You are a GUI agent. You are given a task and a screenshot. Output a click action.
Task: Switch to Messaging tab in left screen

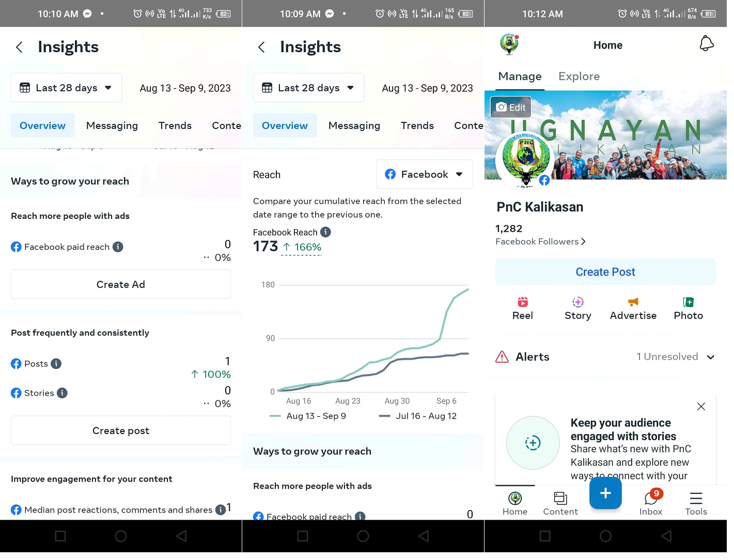(x=112, y=125)
